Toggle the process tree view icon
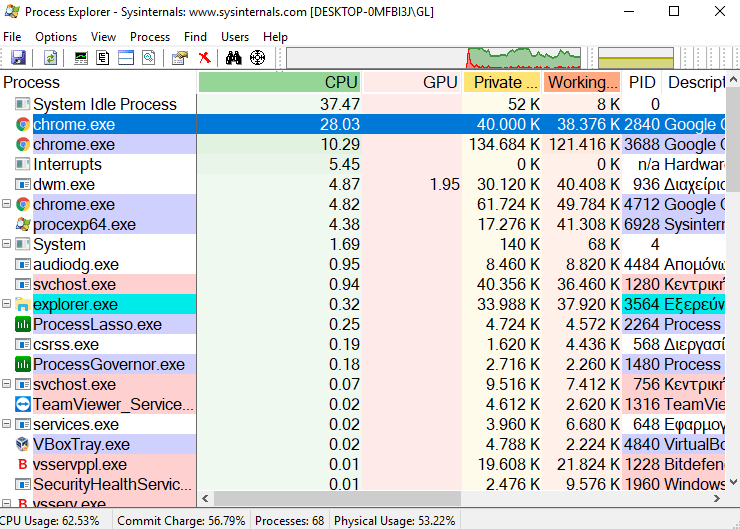Viewport: 740px width, 529px height. 103,58
